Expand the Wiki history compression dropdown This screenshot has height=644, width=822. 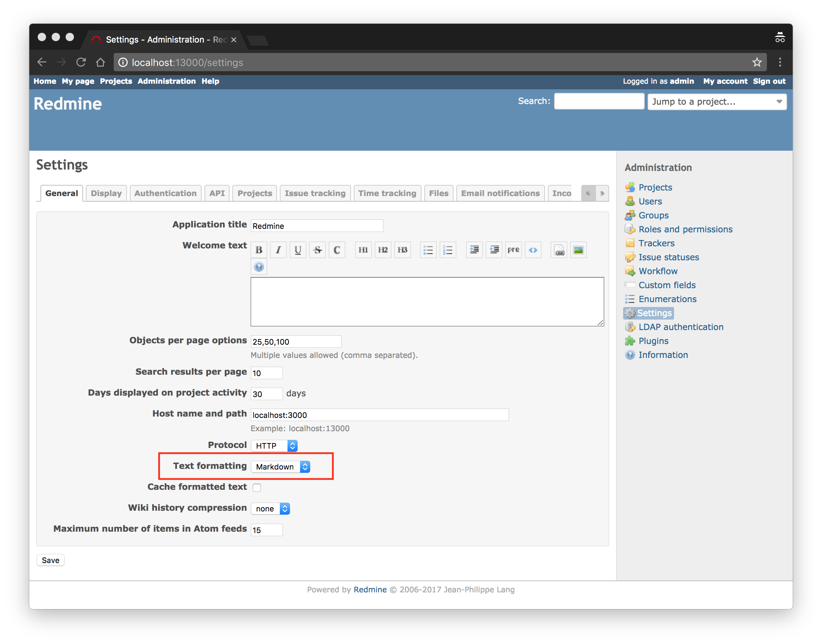click(270, 509)
